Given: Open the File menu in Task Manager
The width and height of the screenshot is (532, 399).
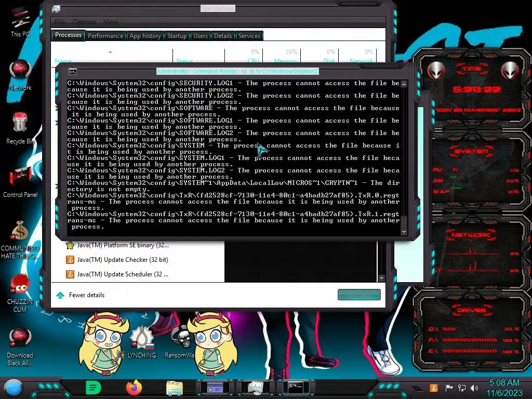Looking at the screenshot, I should coord(60,22).
